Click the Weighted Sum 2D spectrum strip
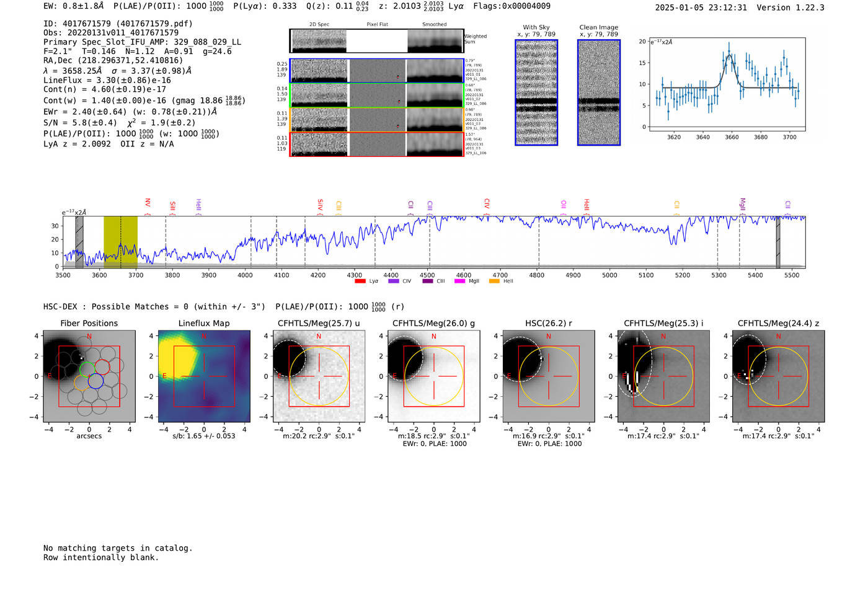 tap(377, 41)
